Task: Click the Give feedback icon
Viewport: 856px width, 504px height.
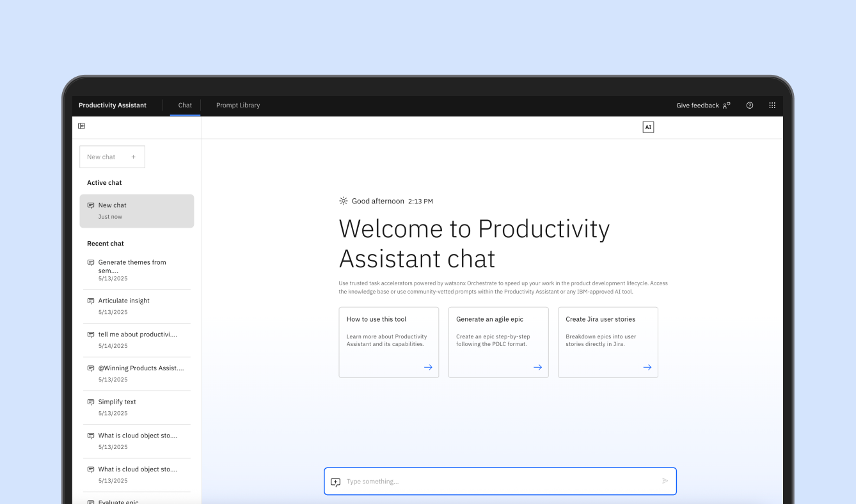Action: [x=726, y=106]
